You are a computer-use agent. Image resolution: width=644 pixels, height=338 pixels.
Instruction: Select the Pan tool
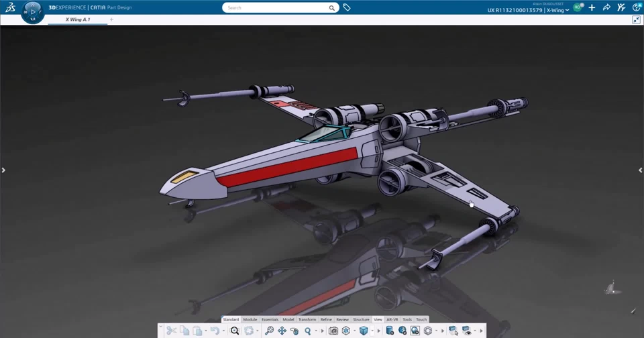(x=282, y=331)
